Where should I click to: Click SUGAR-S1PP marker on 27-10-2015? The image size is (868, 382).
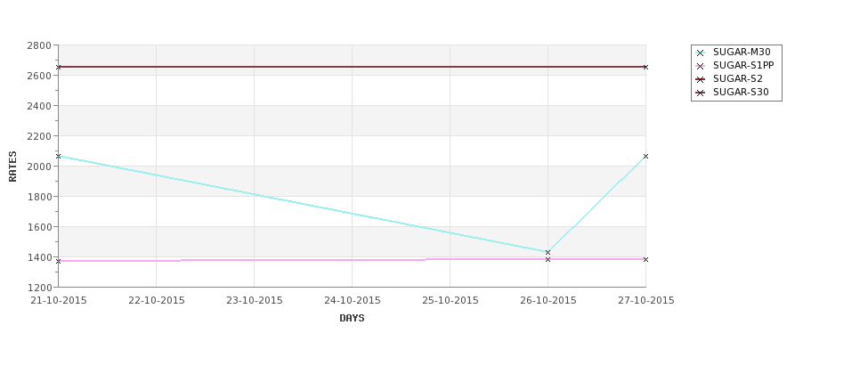645,260
